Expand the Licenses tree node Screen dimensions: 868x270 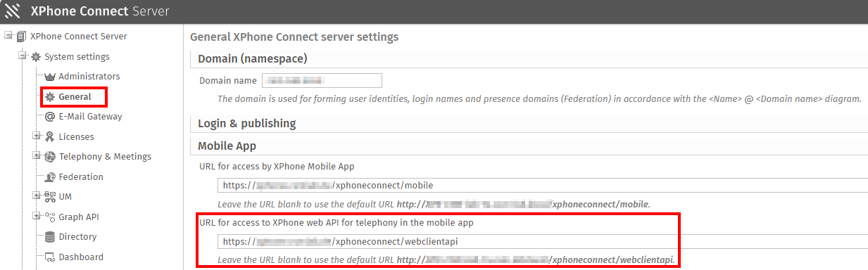pos(37,136)
